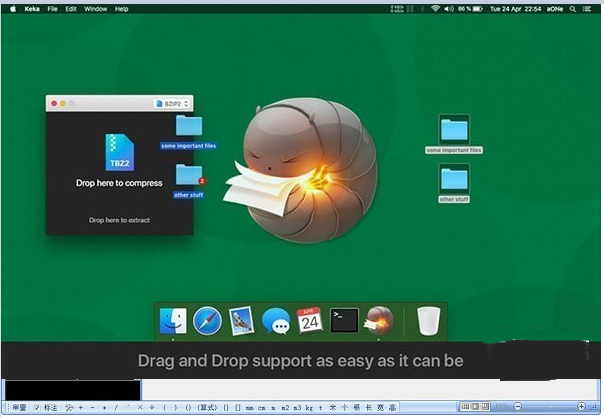This screenshot has width=604, height=418.
Task: Insert the kg unit
Action: 309,408
